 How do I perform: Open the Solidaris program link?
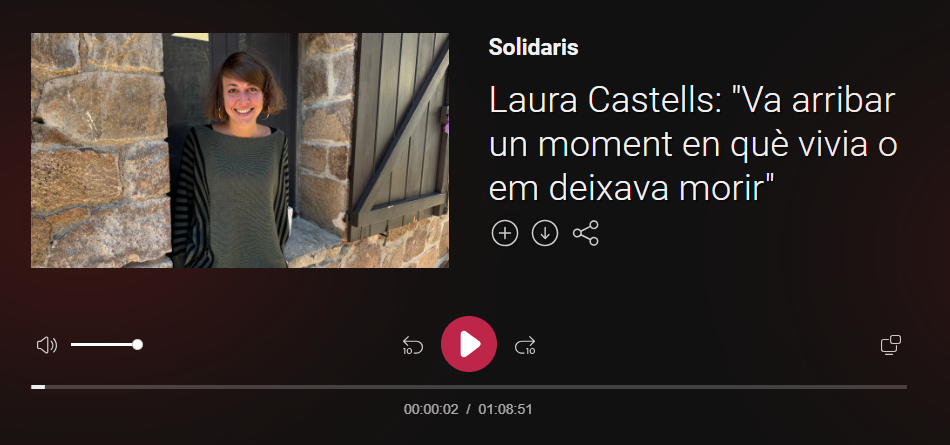[x=533, y=47]
